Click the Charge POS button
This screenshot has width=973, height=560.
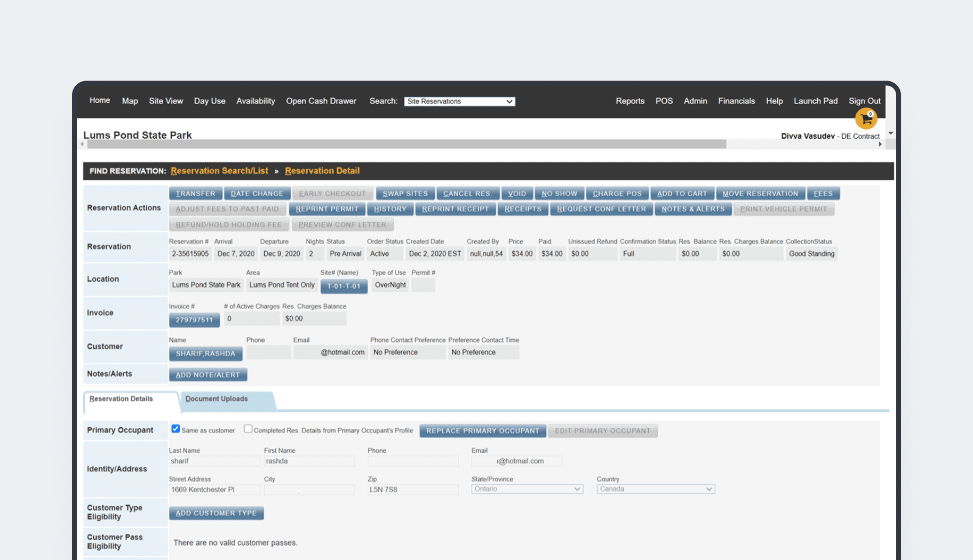(x=617, y=194)
